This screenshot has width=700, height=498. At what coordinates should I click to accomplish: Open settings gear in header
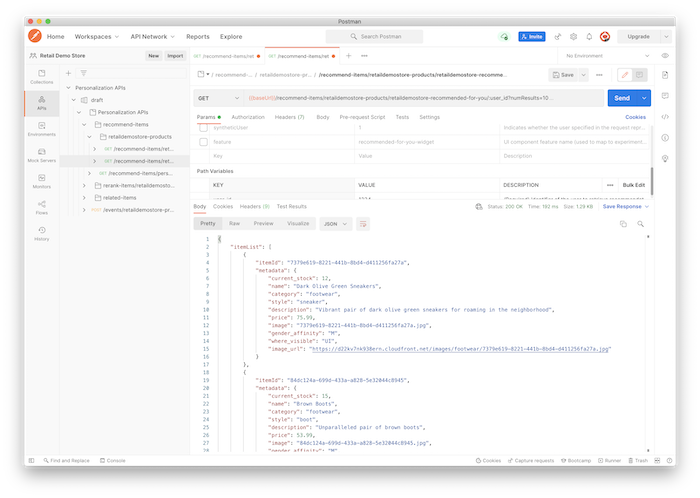click(x=574, y=37)
